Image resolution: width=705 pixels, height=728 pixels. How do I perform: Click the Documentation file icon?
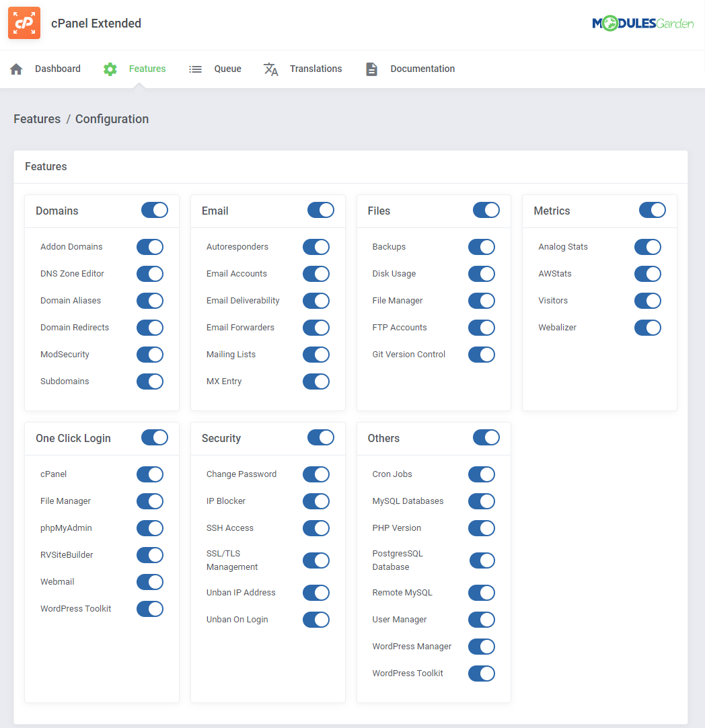(371, 69)
